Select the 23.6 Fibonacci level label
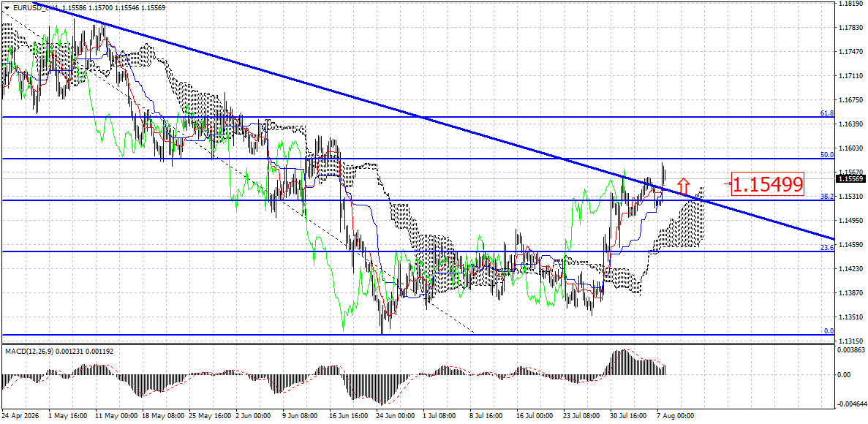 (x=826, y=247)
